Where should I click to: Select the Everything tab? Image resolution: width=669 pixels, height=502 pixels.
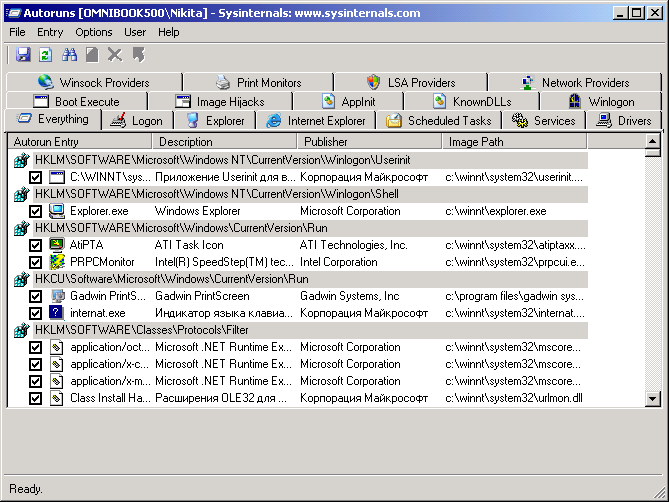click(53, 119)
